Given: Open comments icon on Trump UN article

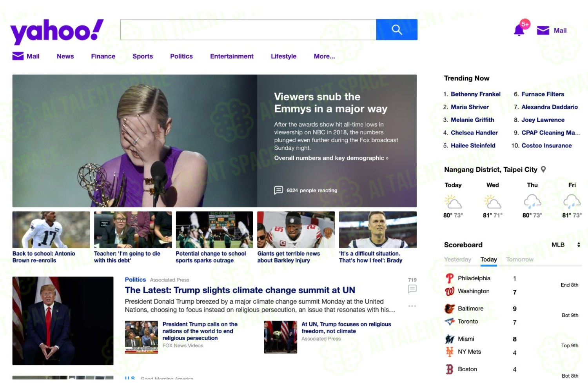Looking at the screenshot, I should [412, 289].
